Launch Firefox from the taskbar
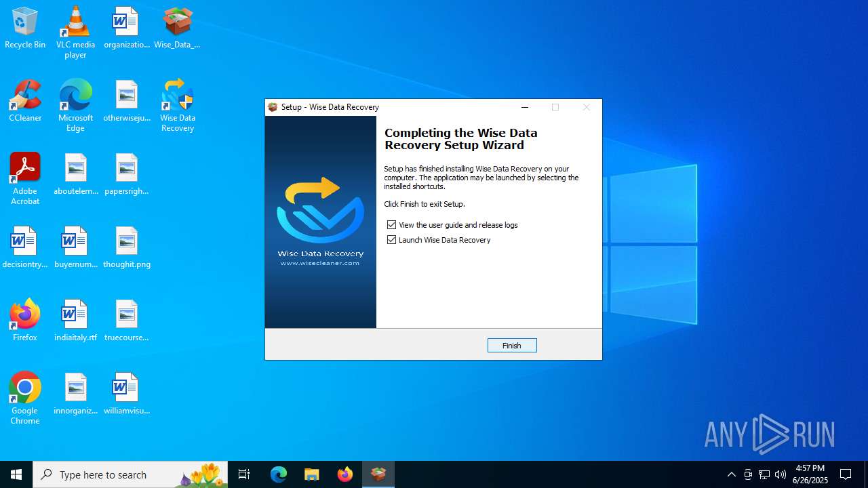The width and height of the screenshot is (868, 488). point(345,474)
